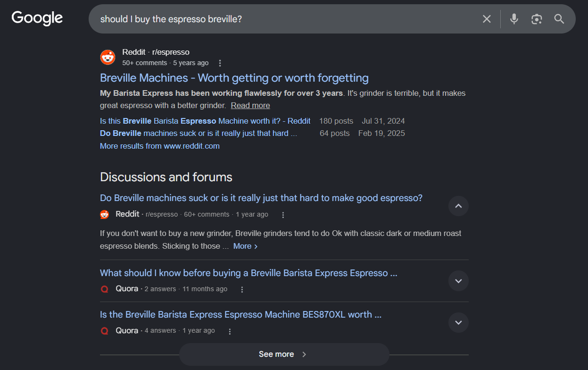Follow the 'Read more' snippet link

click(x=250, y=106)
